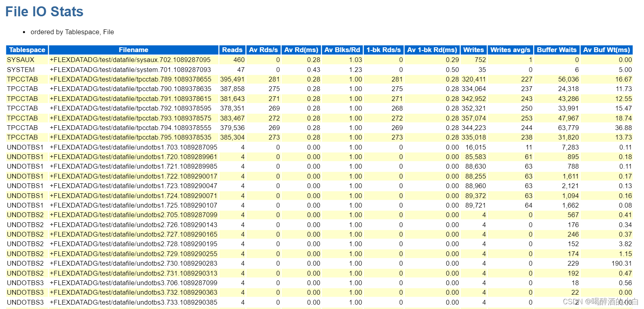Click the Buffer Waits value 56,036
This screenshot has width=644, height=309.
point(568,79)
